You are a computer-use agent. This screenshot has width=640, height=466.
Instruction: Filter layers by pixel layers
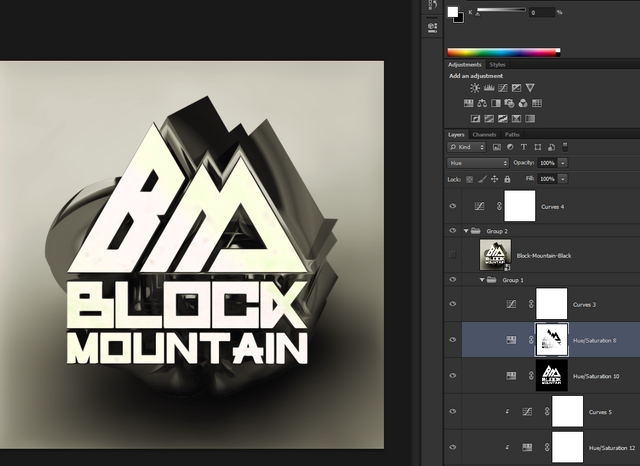click(x=497, y=147)
